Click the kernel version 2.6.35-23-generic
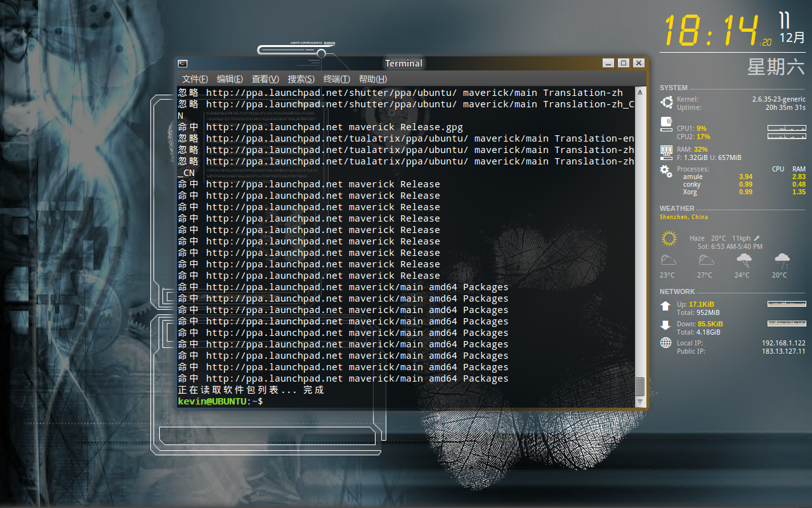This screenshot has height=508, width=812. click(x=779, y=100)
